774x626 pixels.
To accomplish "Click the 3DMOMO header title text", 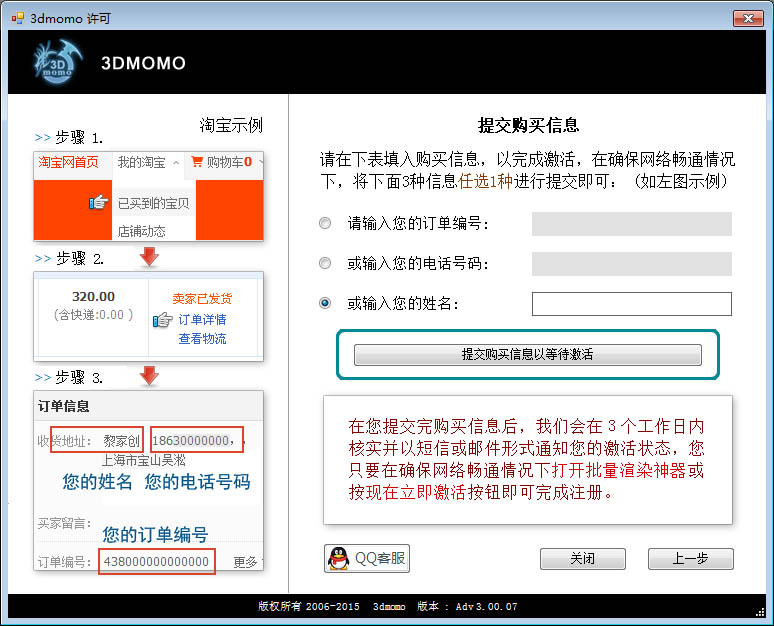I will [x=143, y=63].
